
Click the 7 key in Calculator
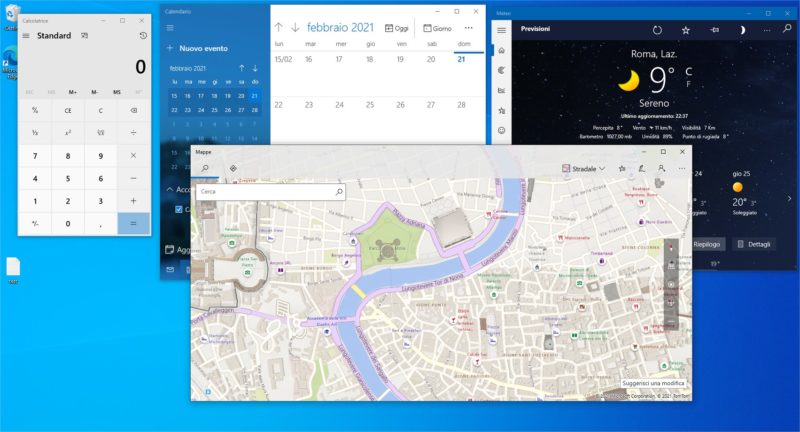point(35,156)
